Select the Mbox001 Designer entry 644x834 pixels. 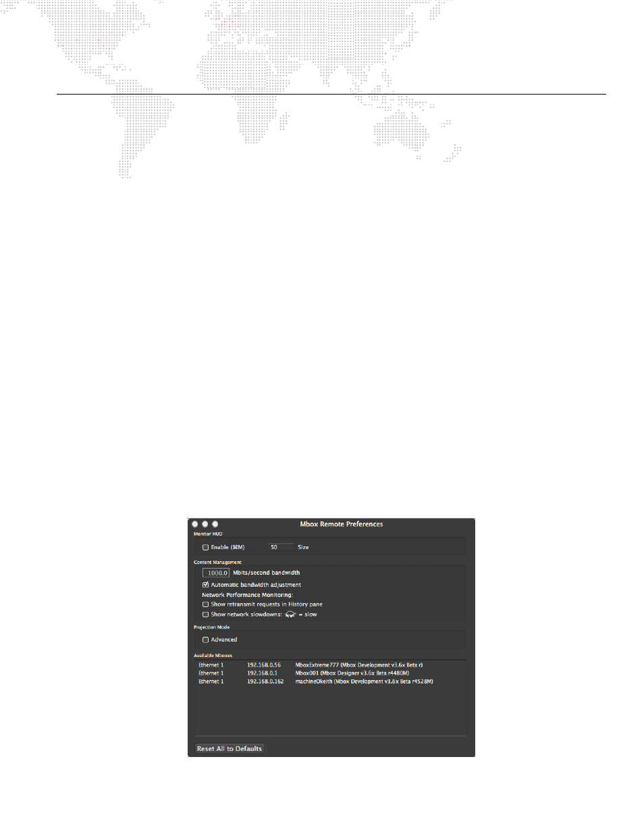click(x=330, y=673)
